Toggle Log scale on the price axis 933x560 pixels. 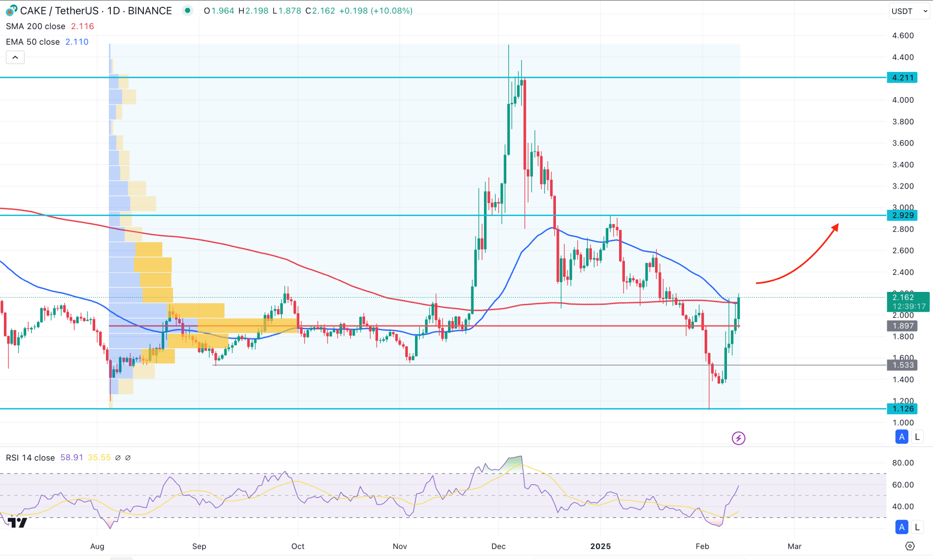pos(917,437)
